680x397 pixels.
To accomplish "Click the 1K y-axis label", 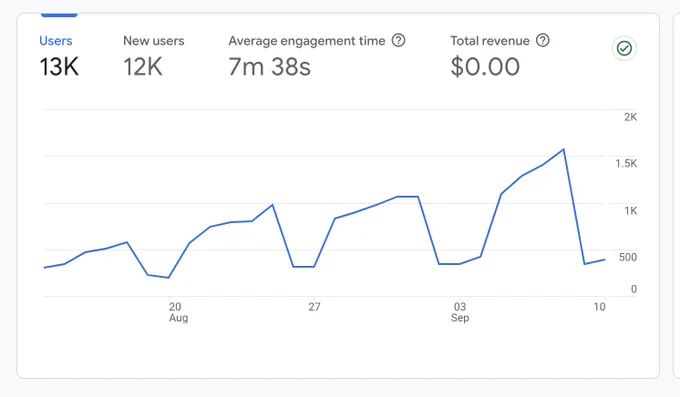I will tap(631, 211).
